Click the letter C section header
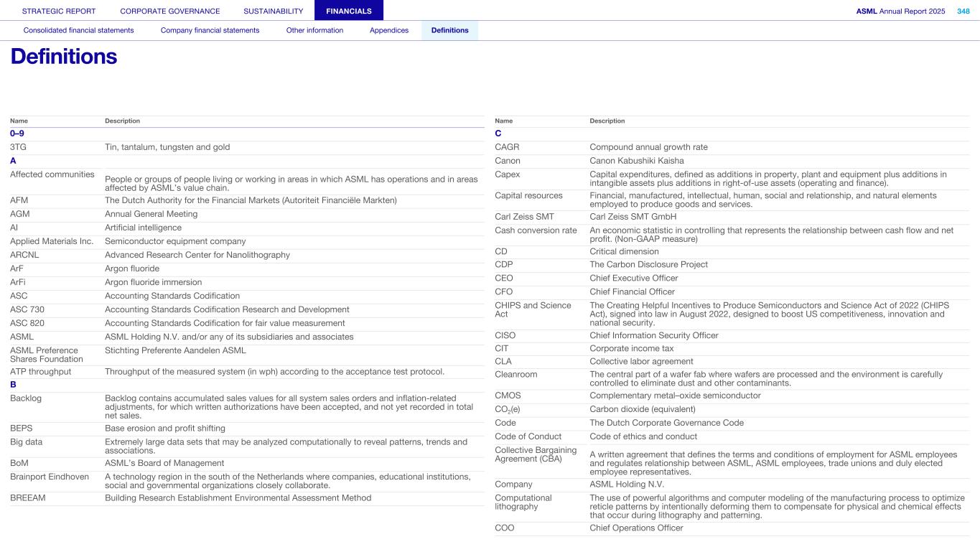Image resolution: width=980 pixels, height=552 pixels. click(498, 134)
